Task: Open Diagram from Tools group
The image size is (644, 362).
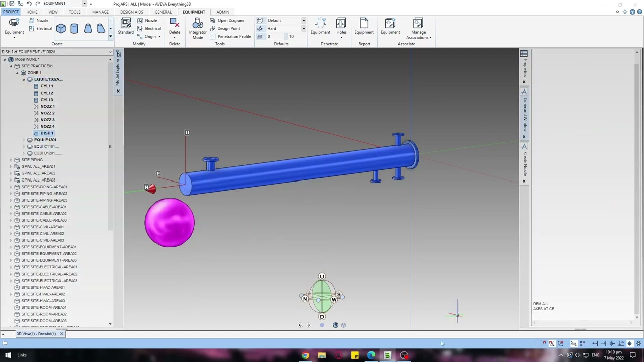Action: click(x=227, y=21)
